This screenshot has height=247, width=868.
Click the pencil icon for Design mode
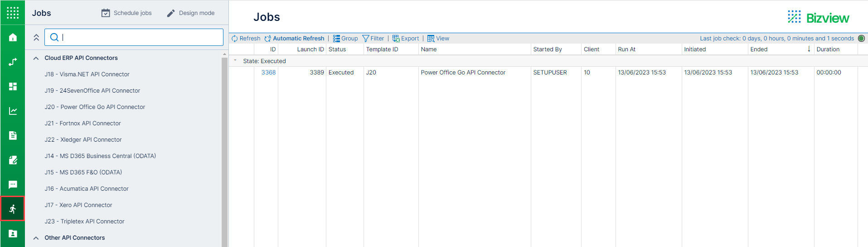click(x=171, y=13)
